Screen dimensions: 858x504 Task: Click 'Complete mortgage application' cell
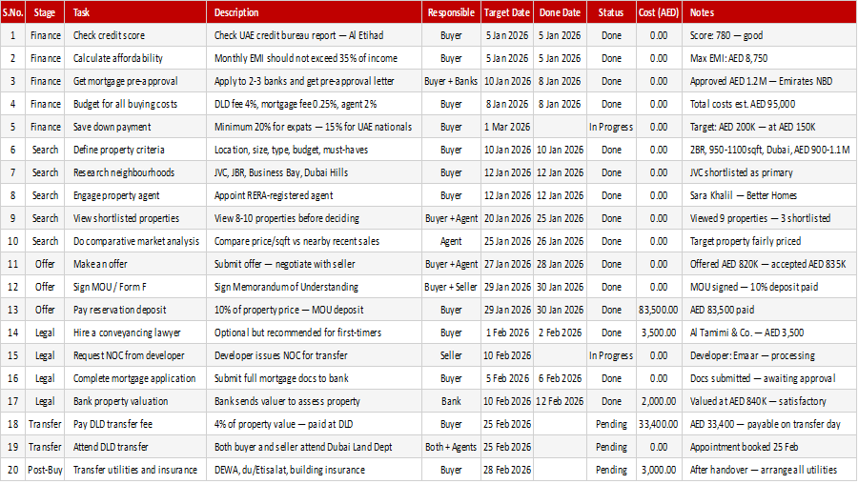click(135, 378)
